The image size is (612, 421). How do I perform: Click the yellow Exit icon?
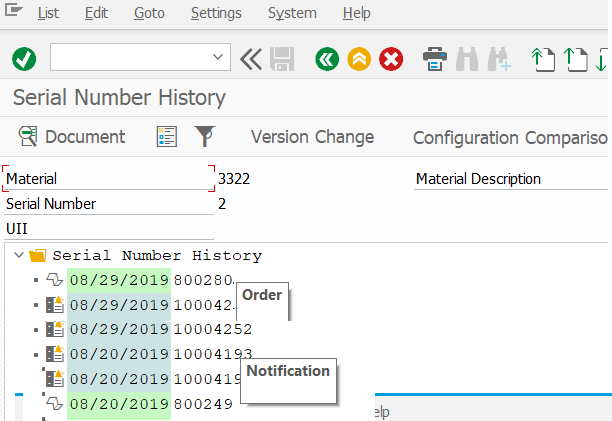coord(359,59)
